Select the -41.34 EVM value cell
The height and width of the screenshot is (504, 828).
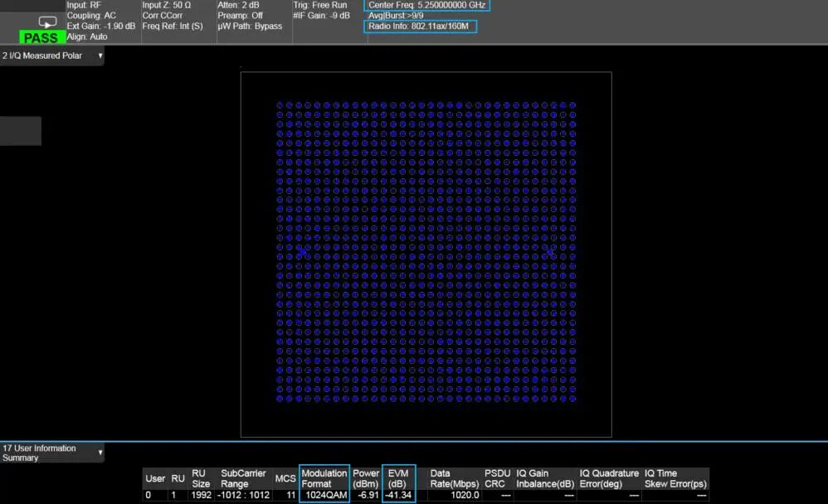(398, 495)
